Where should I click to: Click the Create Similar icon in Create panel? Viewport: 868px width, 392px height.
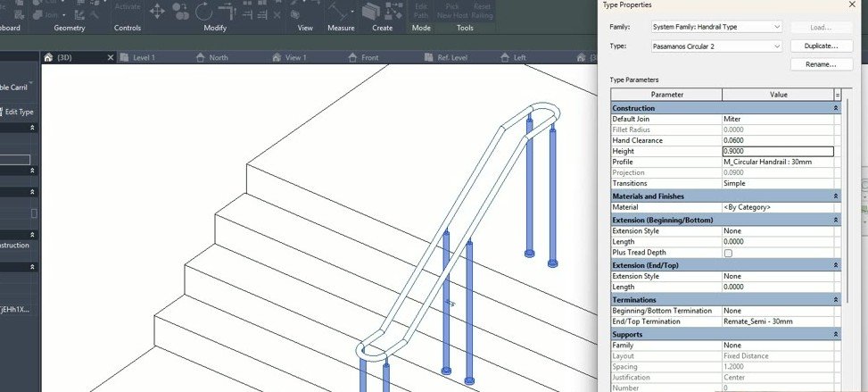371,11
